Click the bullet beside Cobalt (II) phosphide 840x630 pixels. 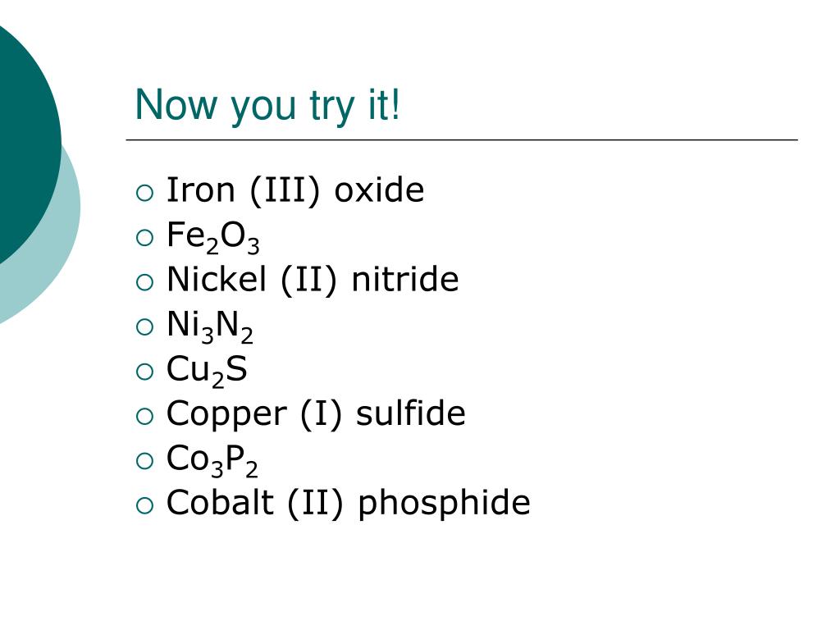tap(144, 505)
